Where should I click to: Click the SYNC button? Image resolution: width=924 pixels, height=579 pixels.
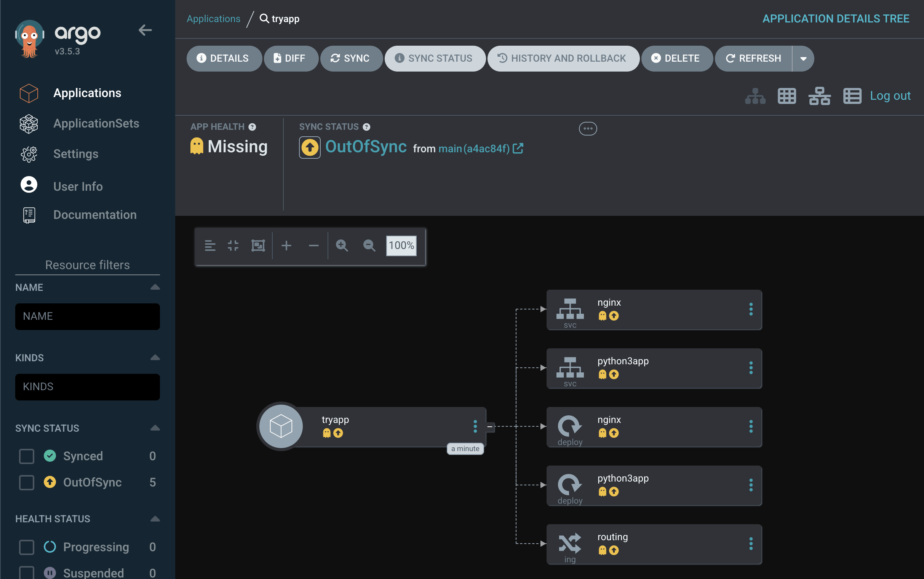click(351, 59)
